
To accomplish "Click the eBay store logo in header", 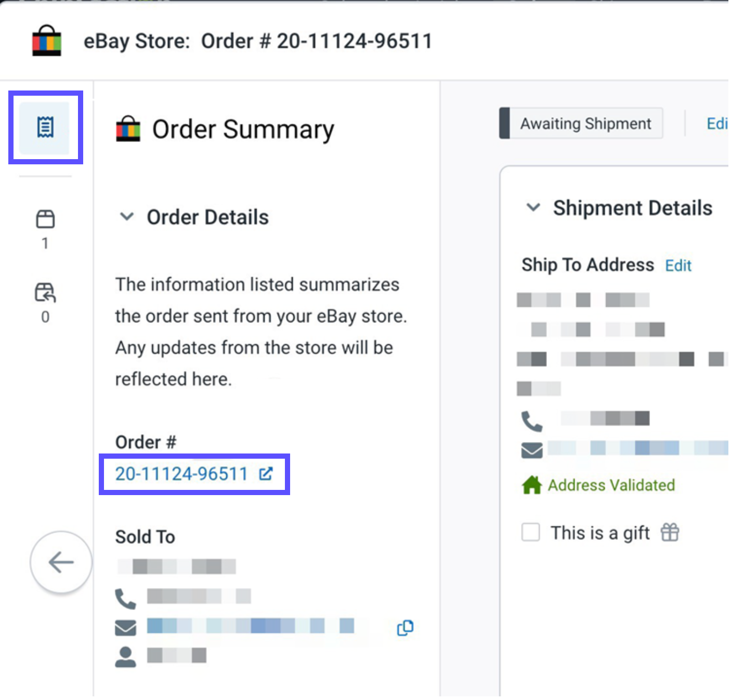I will [x=47, y=41].
